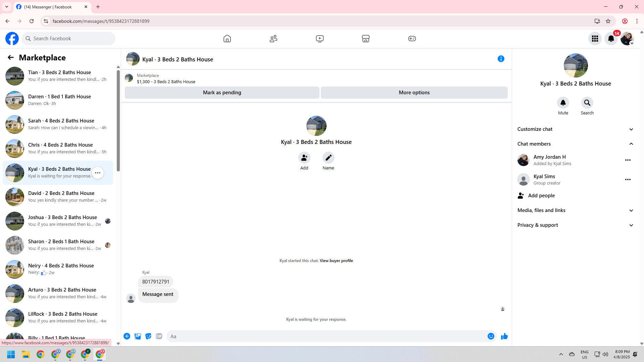
Task: Choose a sticker icon in composer
Action: pyautogui.click(x=148, y=336)
